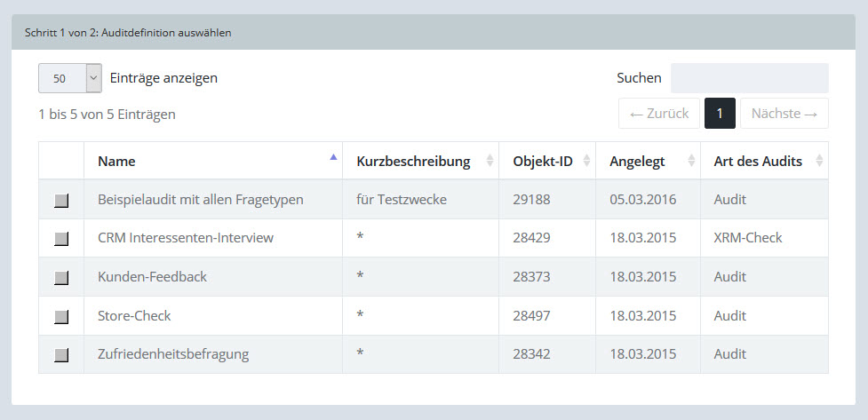Select the Zufriedenheitsbefragung row name

(173, 354)
